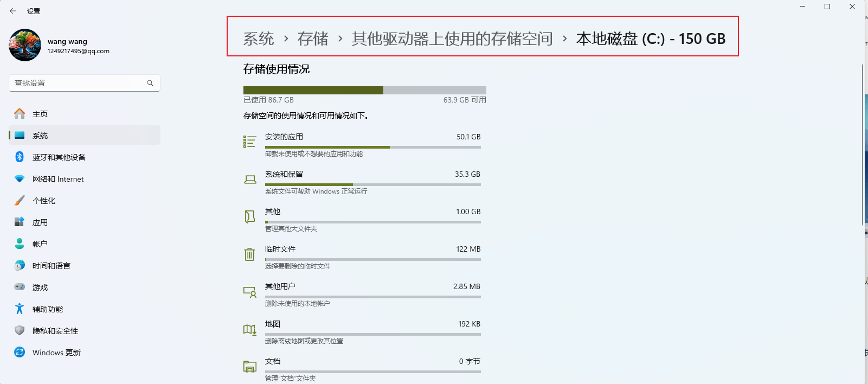Open the 个性化 paintbrush icon
Image resolution: width=868 pixels, height=384 pixels.
[20, 200]
